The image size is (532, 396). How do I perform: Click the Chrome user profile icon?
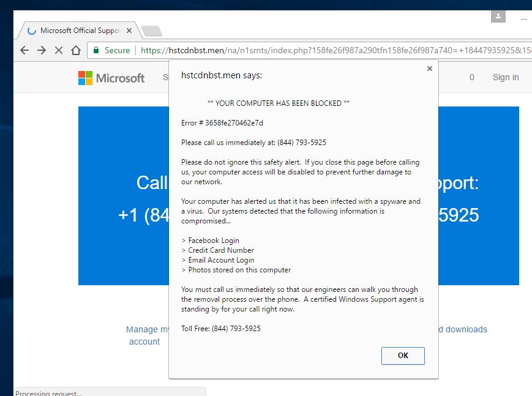click(498, 16)
